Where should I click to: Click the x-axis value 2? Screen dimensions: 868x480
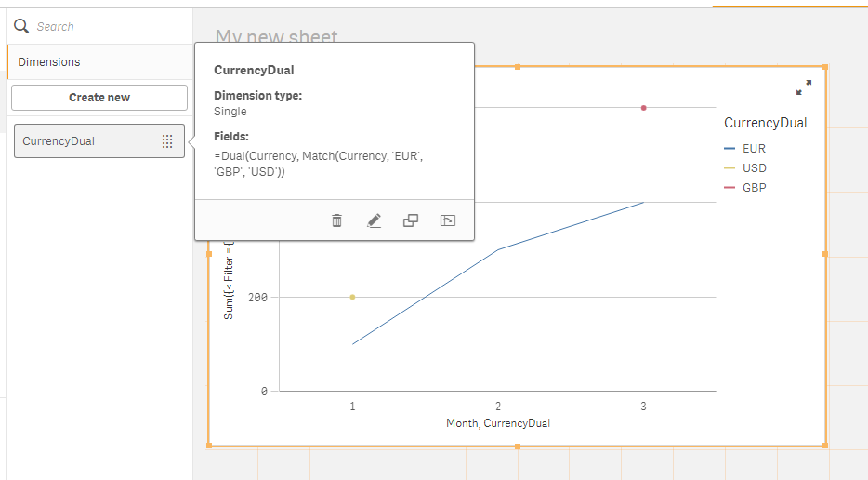point(498,407)
